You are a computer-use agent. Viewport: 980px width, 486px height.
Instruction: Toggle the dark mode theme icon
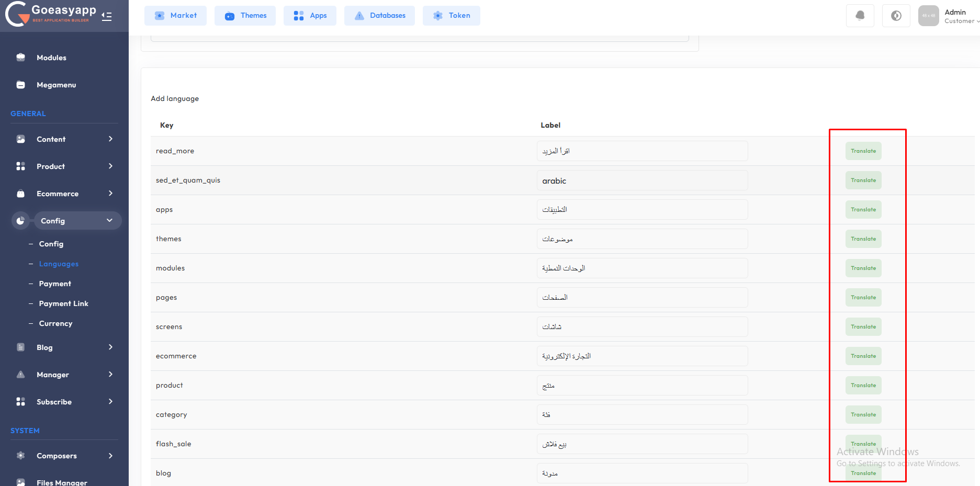[x=896, y=16]
